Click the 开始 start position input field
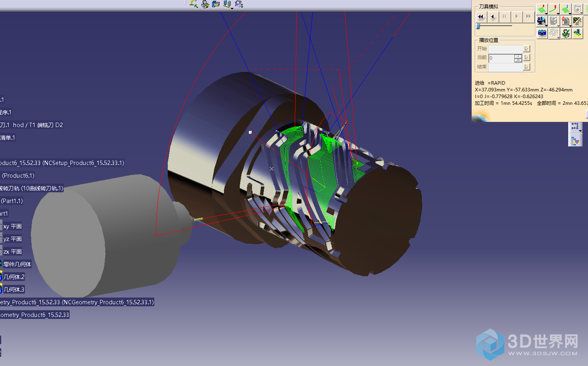The height and width of the screenshot is (366, 588). [506, 49]
